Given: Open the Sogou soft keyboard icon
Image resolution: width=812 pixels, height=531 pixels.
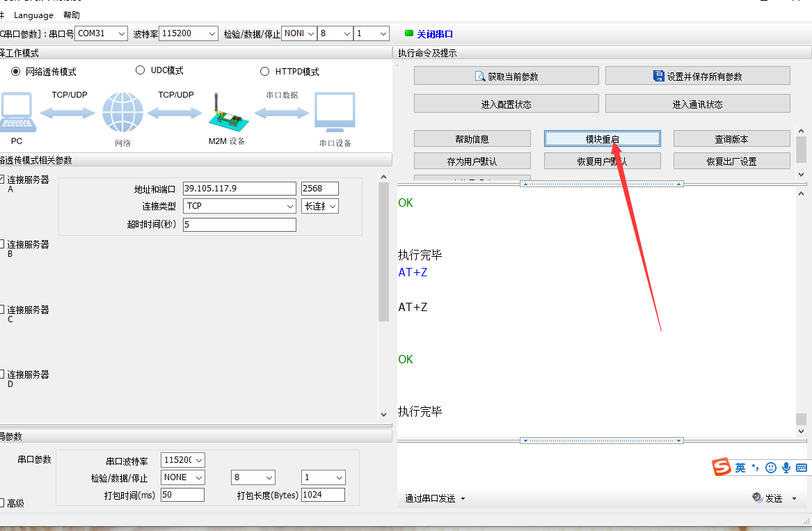Looking at the screenshot, I should (x=801, y=468).
